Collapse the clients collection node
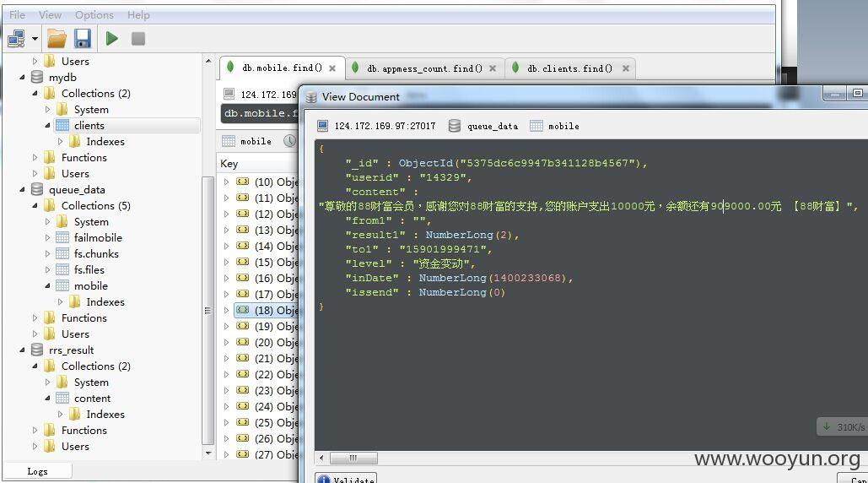This screenshot has width=868, height=483. (47, 125)
